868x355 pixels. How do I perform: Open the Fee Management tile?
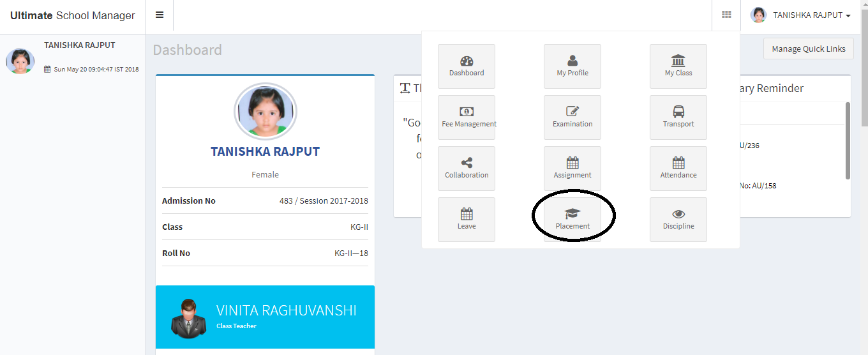(467, 117)
